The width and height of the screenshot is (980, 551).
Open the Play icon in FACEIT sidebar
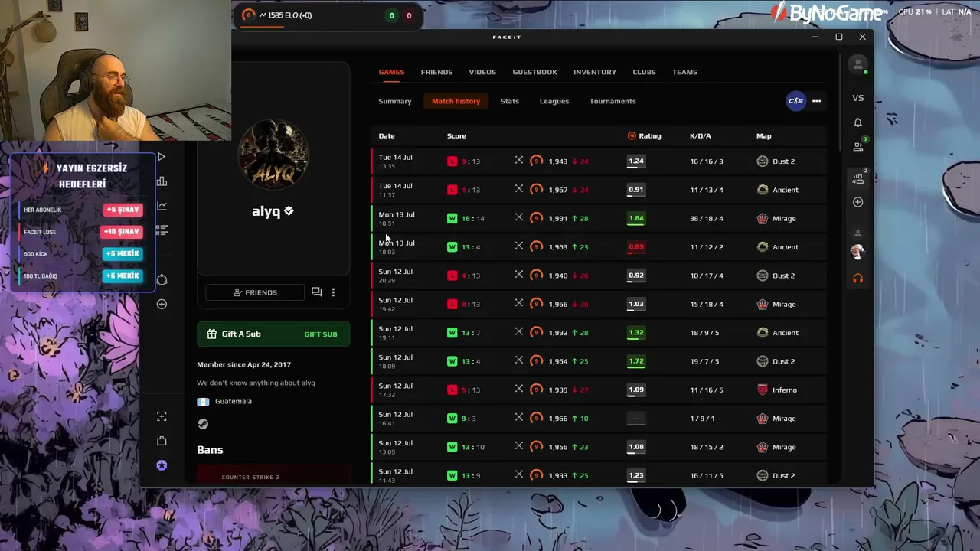(x=162, y=157)
